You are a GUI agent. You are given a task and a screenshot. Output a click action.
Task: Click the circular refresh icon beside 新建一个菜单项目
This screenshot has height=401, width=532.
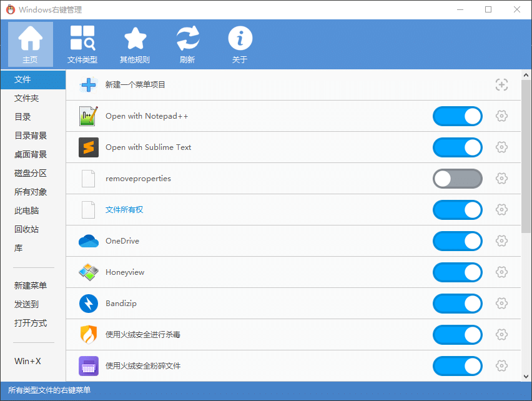point(501,85)
